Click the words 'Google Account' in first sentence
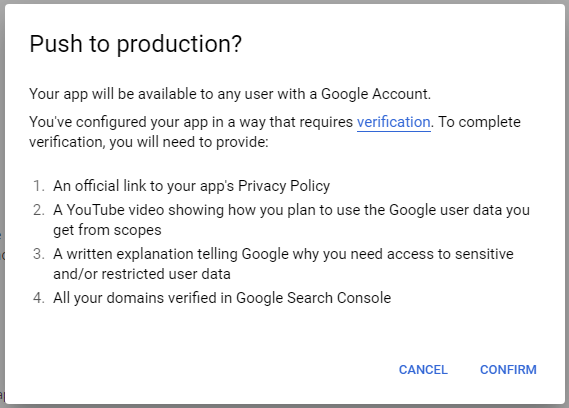 click(x=376, y=94)
